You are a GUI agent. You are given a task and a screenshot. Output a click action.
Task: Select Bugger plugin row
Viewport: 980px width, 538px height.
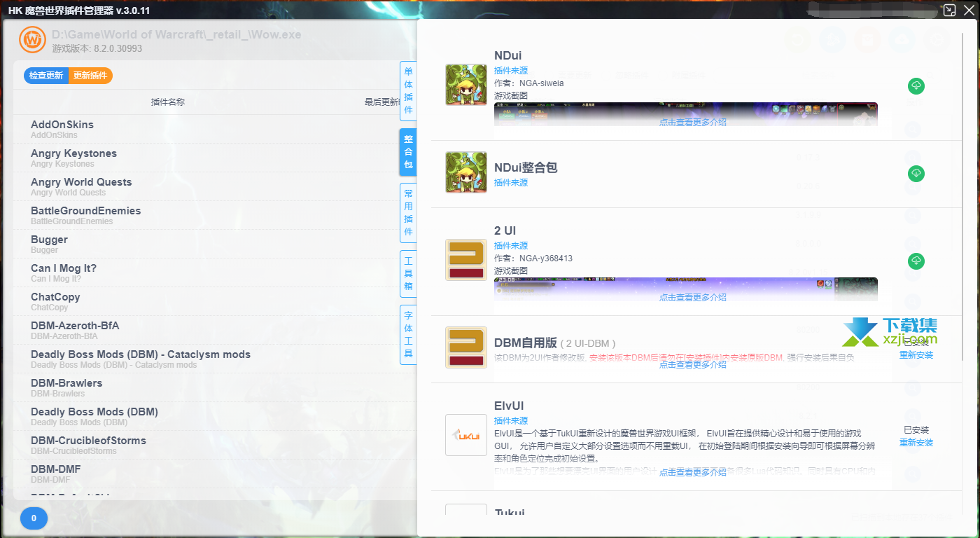point(213,244)
